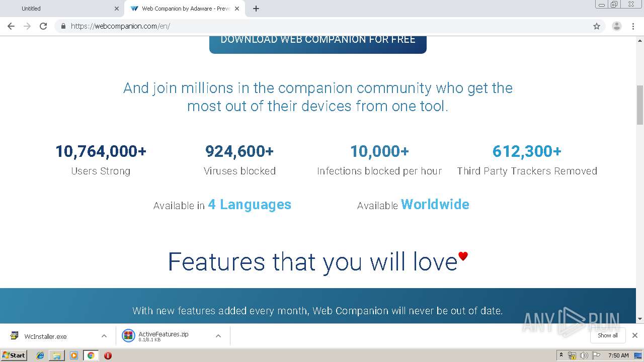Click the Worldwide text

coord(435,205)
